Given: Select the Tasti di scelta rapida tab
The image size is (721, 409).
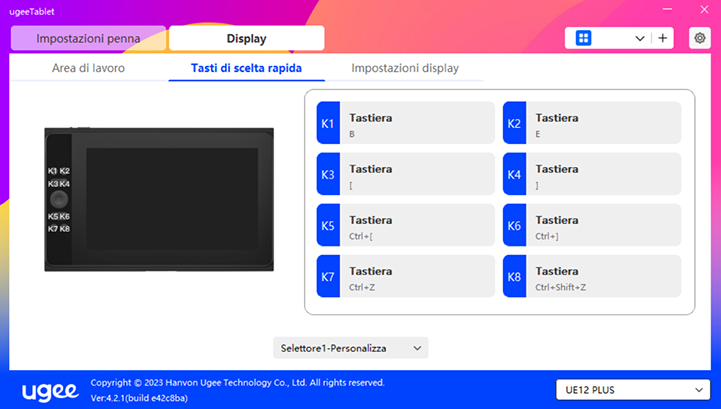Looking at the screenshot, I should 246,68.
